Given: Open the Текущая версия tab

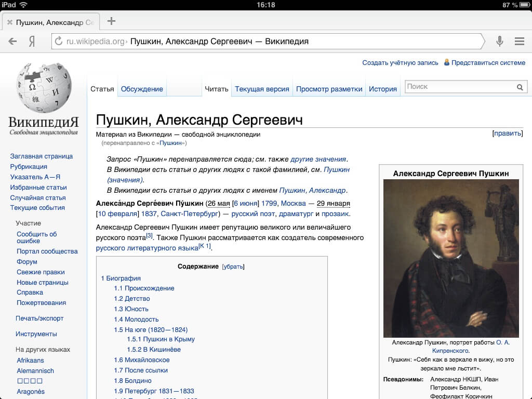Looking at the screenshot, I should pyautogui.click(x=262, y=89).
